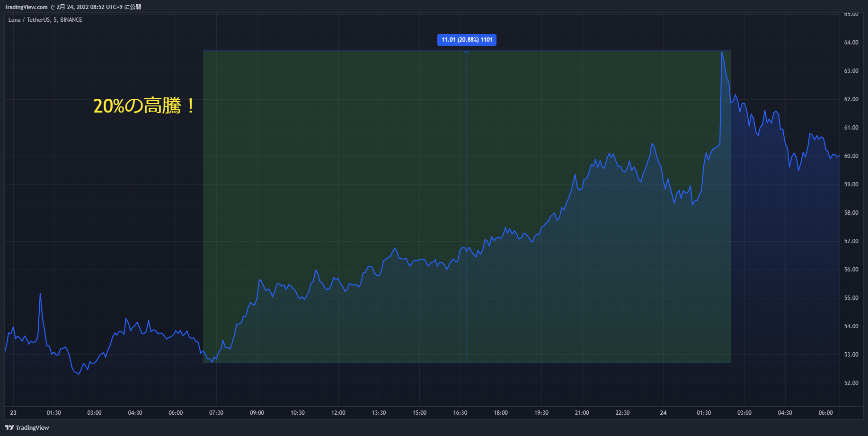Click the 64.00 price axis label

851,43
